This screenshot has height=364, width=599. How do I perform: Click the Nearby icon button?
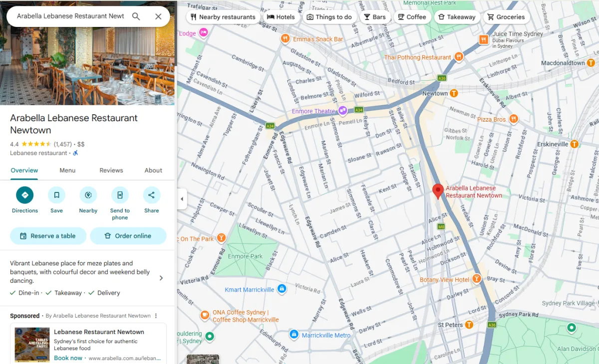pyautogui.click(x=88, y=195)
